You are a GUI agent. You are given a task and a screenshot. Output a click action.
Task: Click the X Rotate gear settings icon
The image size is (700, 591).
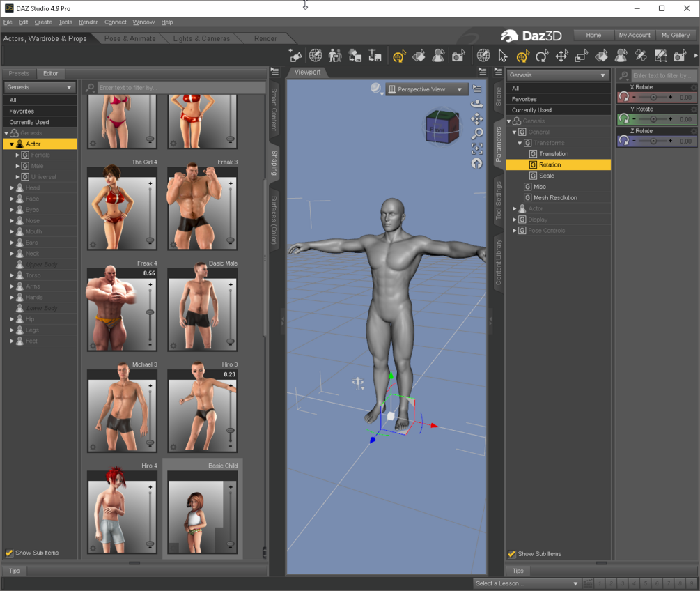click(694, 87)
